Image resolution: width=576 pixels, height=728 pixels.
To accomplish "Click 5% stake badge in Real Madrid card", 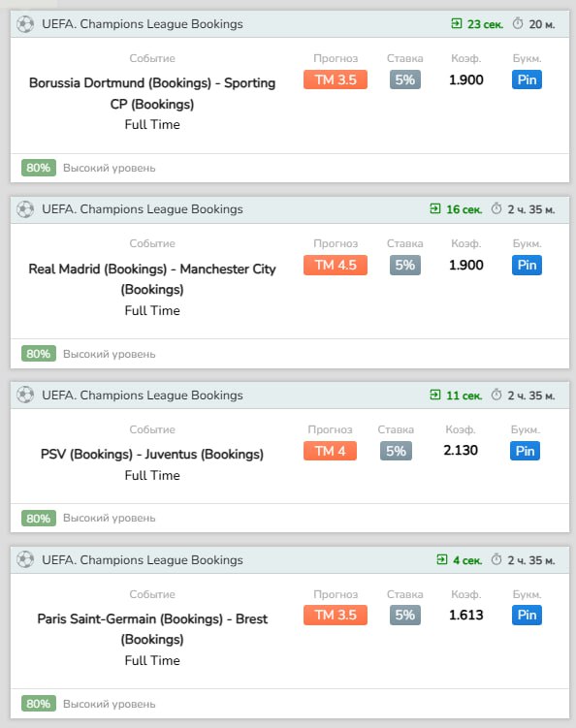I will 405,265.
